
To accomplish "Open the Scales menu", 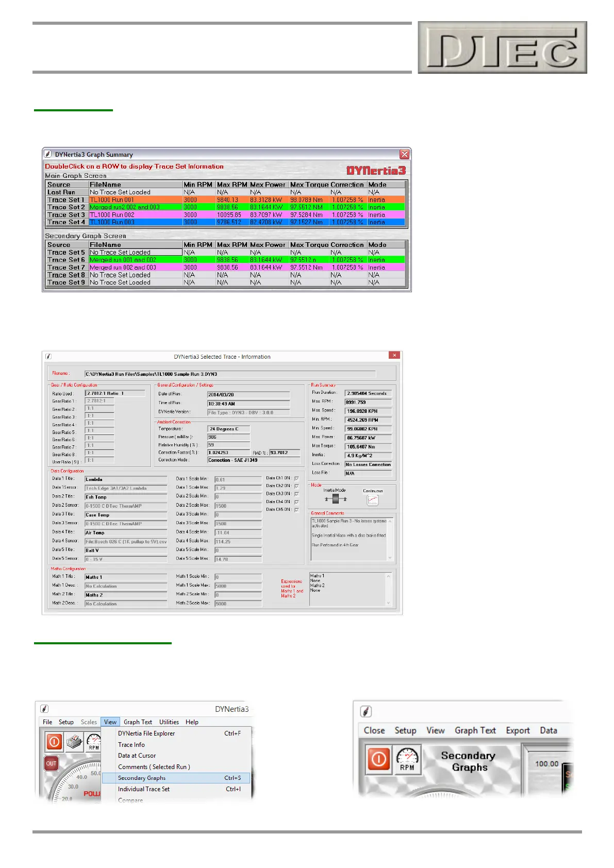I will pyautogui.click(x=89, y=722).
